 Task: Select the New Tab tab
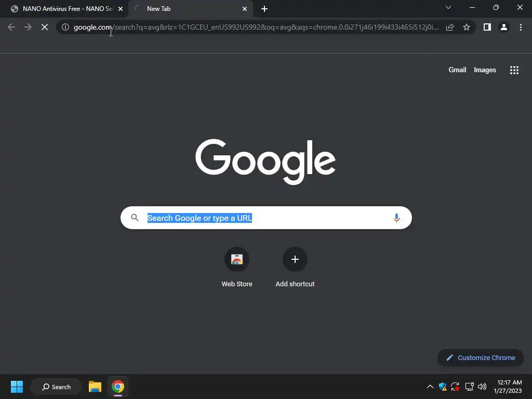coord(190,9)
